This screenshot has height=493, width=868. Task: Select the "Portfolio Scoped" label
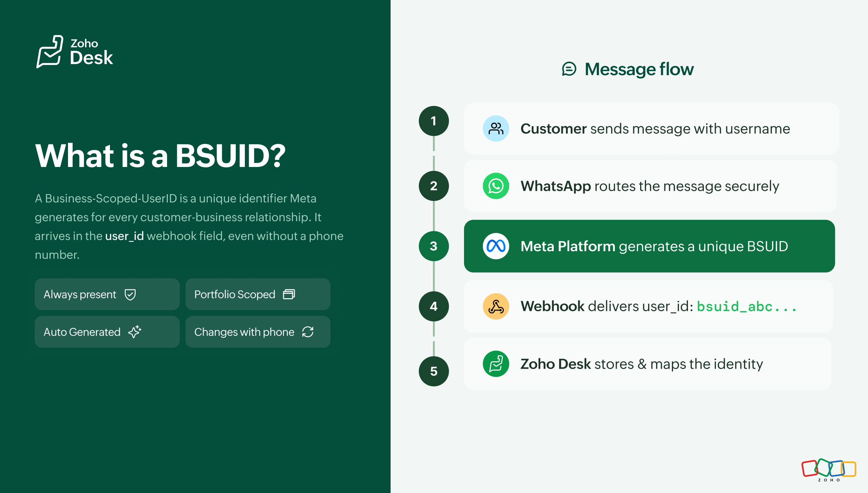click(235, 294)
